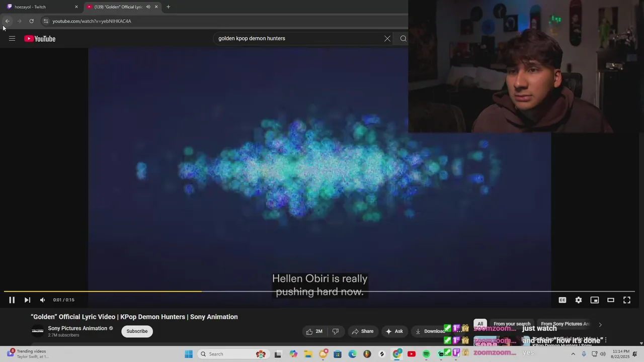Go to the YouTube home logo
The image size is (644, 362).
[x=40, y=39]
